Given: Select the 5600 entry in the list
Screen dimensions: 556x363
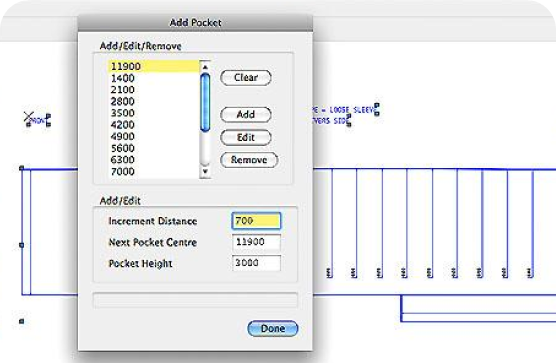Looking at the screenshot, I should click(x=154, y=148).
